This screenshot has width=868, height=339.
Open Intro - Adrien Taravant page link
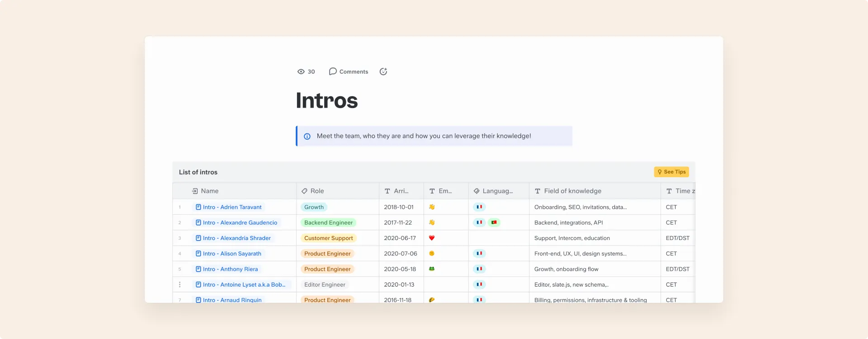click(228, 207)
